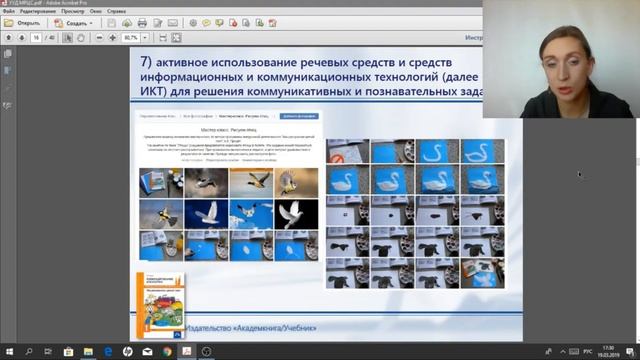Open Microsoft Store from the taskbar
The width and height of the screenshot is (640, 360).
pyautogui.click(x=68, y=351)
